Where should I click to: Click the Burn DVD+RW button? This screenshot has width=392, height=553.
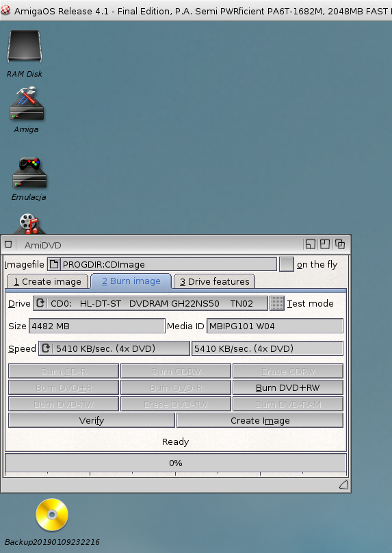click(x=287, y=387)
